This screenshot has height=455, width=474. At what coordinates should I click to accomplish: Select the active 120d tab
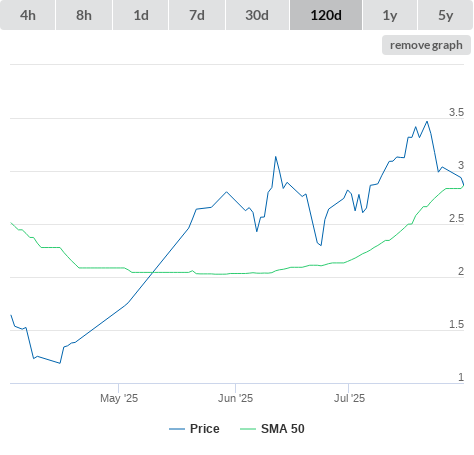tap(326, 15)
